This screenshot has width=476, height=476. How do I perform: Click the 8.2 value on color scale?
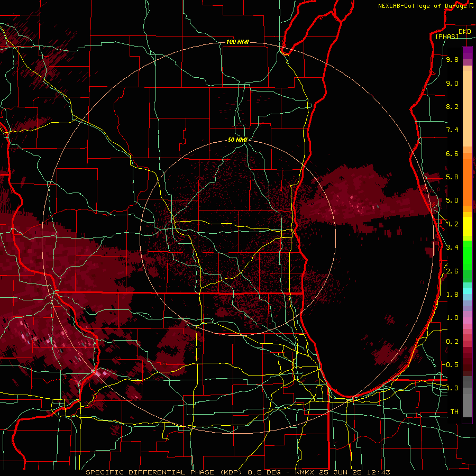point(452,107)
